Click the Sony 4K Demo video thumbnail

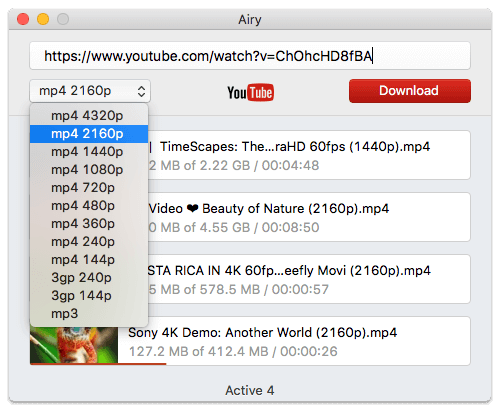(x=74, y=345)
